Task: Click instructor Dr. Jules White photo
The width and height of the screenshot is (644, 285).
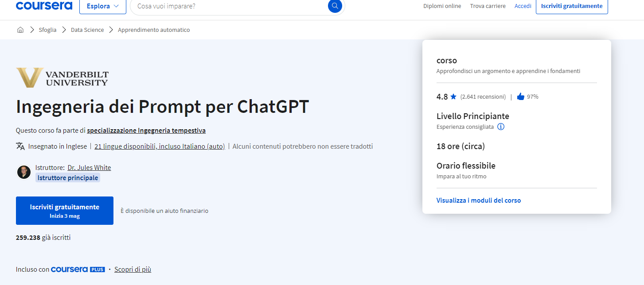Action: point(24,172)
